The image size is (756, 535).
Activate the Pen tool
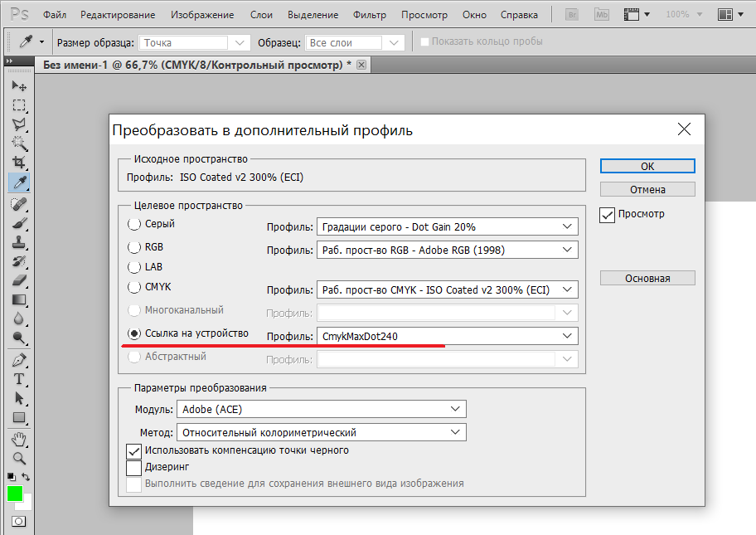(x=18, y=360)
